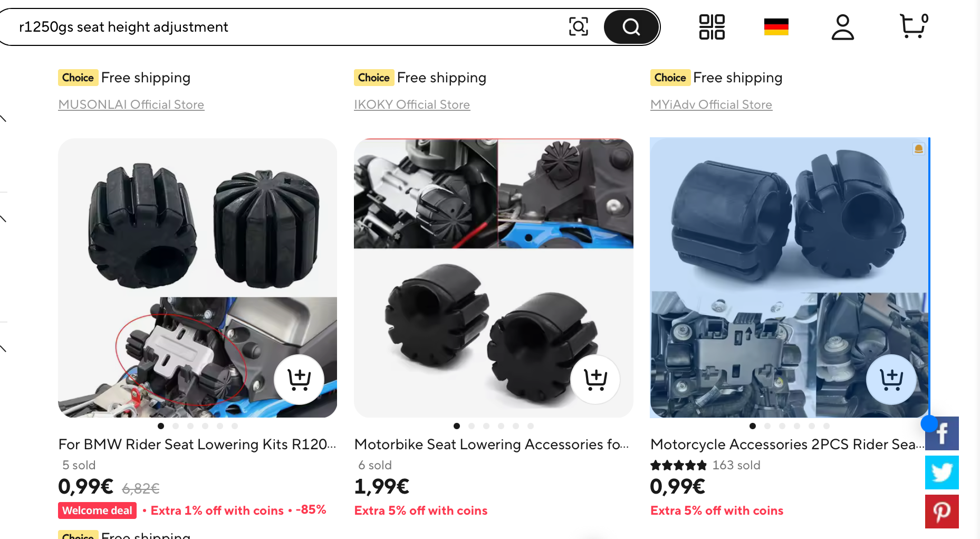The height and width of the screenshot is (539, 980).
Task: Visit MUSONLAI Official Store link
Action: [x=131, y=105]
